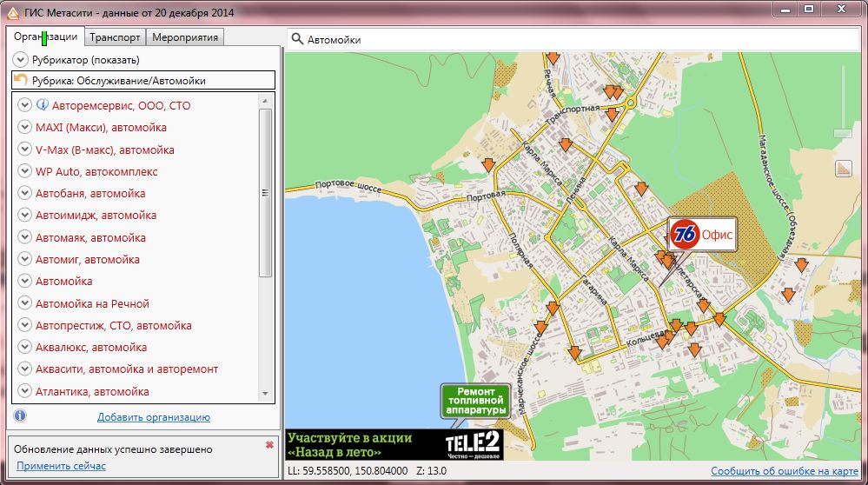Image resolution: width=868 pixels, height=485 pixels.
Task: Open the Мероприятия tab
Action: pos(185,37)
